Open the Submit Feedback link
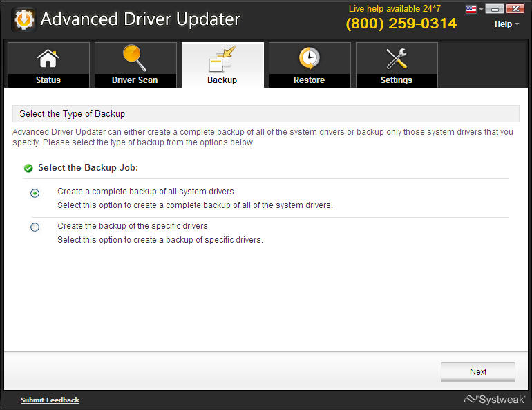Image resolution: width=532 pixels, height=410 pixels. click(x=50, y=400)
